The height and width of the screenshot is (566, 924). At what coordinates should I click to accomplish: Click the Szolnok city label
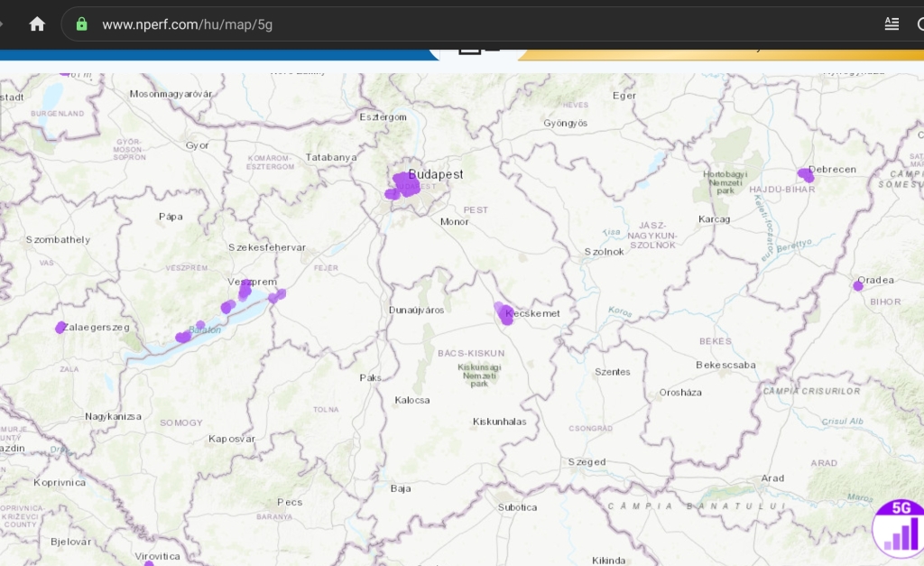coord(604,252)
